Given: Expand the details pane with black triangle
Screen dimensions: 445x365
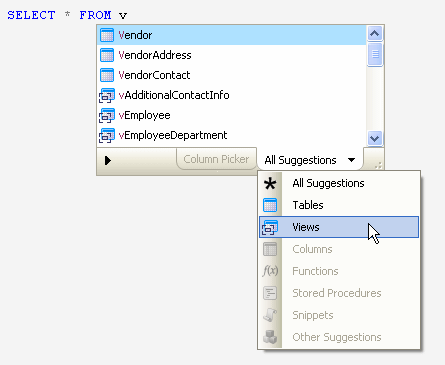Looking at the screenshot, I should pos(108,160).
